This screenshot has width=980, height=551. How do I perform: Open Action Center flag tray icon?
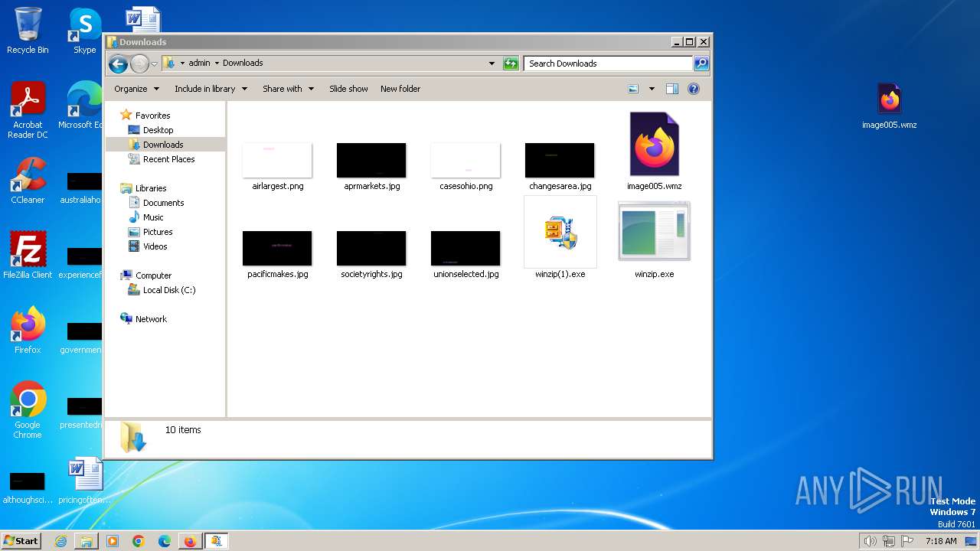(907, 541)
